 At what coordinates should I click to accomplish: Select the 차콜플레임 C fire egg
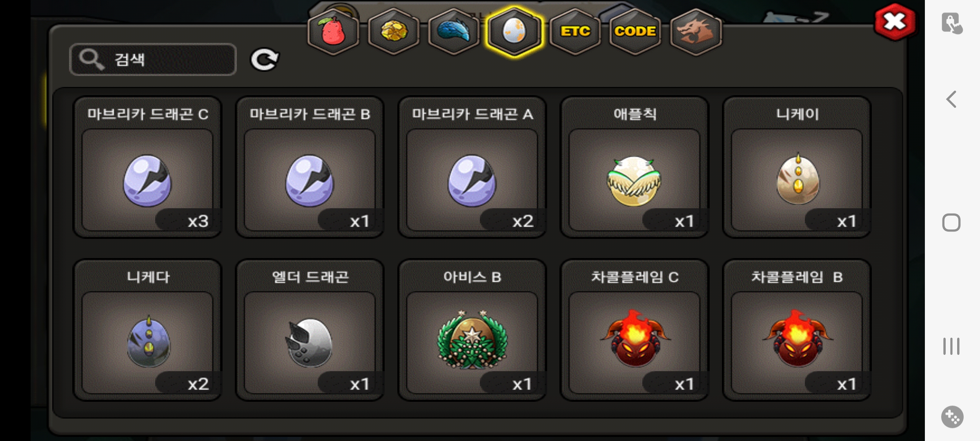(x=635, y=330)
